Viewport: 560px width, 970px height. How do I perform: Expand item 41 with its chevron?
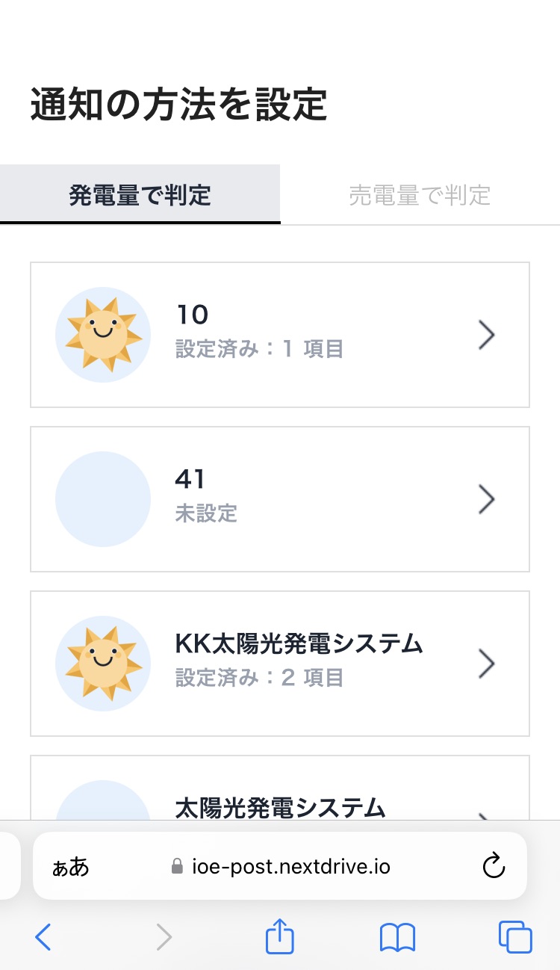point(487,499)
